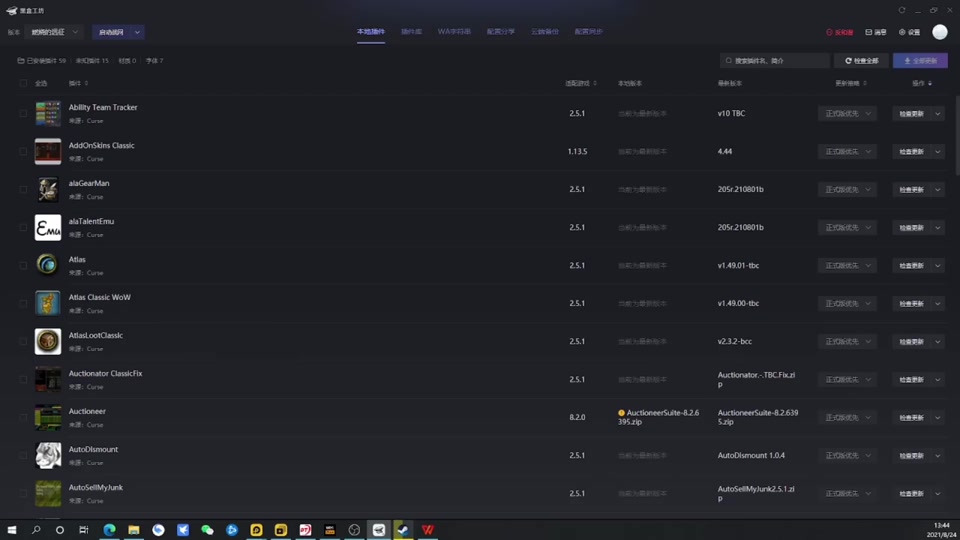Check for updates on alaTalentEmu

click(x=911, y=227)
